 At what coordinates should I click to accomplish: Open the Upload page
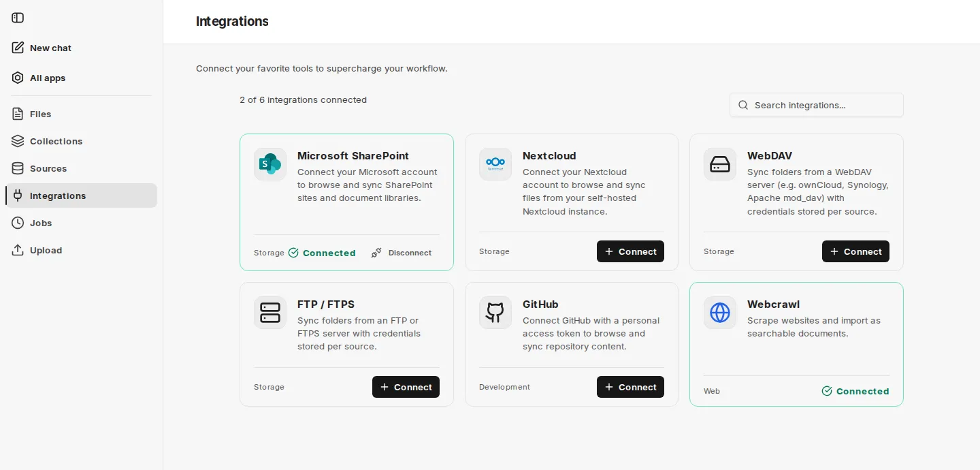(81, 250)
